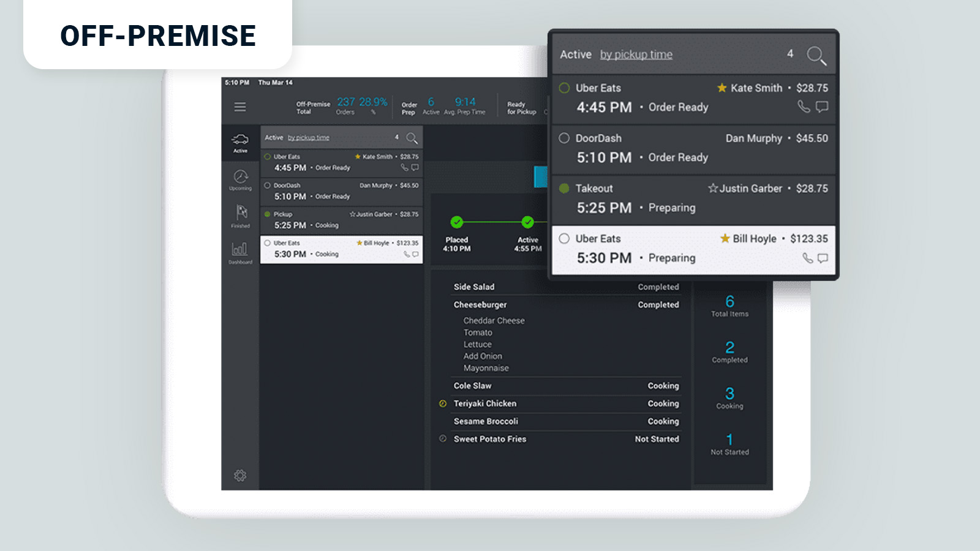Screen dimensions: 980x551
Task: Select the 'Side Salad' item row
Action: (566, 287)
